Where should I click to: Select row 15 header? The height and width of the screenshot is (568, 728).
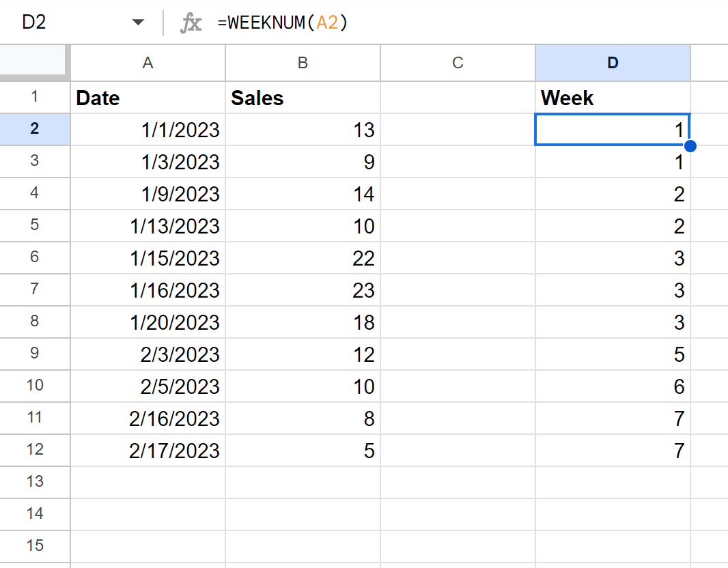coord(35,545)
